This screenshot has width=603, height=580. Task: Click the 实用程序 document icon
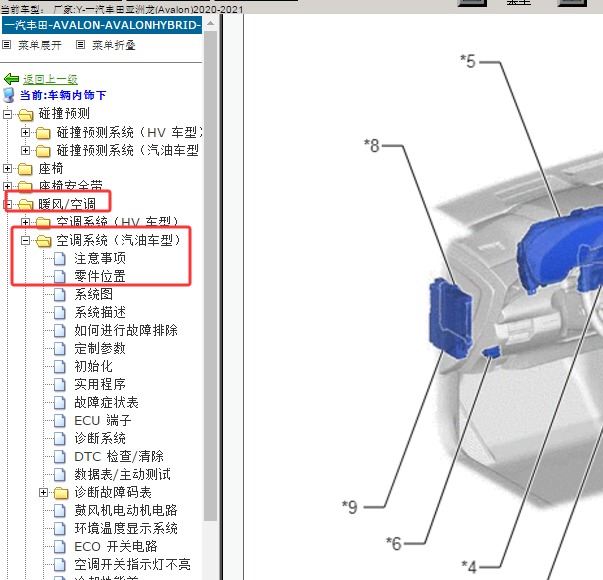pyautogui.click(x=60, y=385)
